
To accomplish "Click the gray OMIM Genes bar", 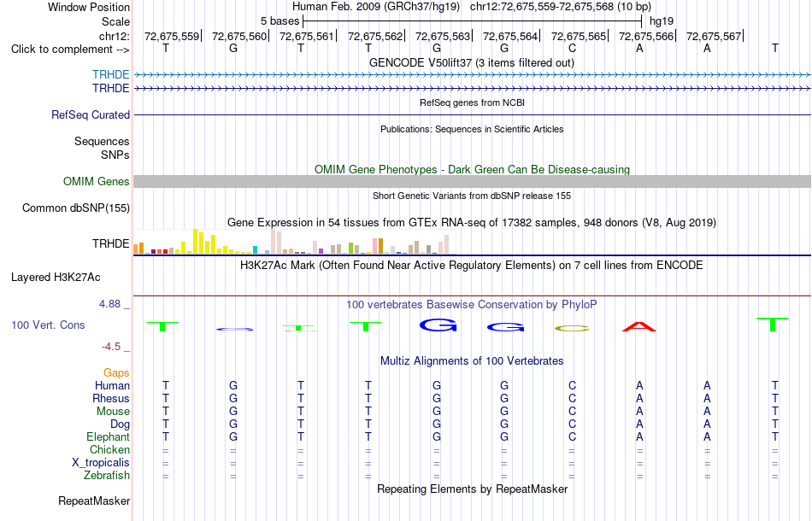I will (473, 182).
